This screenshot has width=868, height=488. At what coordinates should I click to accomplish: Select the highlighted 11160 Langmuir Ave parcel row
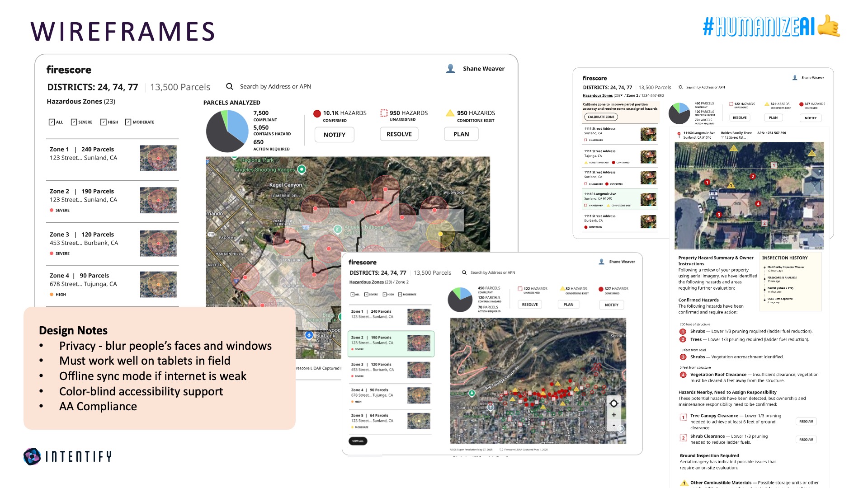619,199
